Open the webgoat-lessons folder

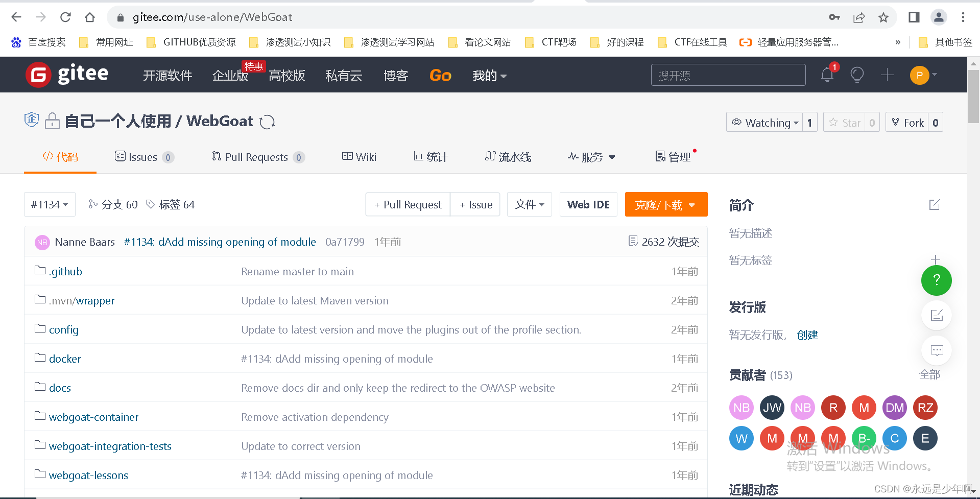[x=88, y=475]
